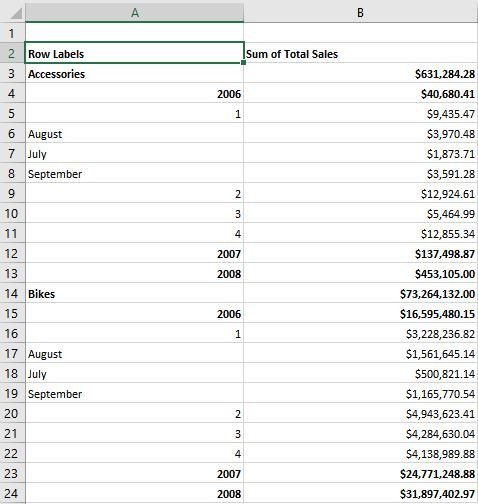Select row 14 header
This screenshot has width=478, height=504.
tap(12, 293)
